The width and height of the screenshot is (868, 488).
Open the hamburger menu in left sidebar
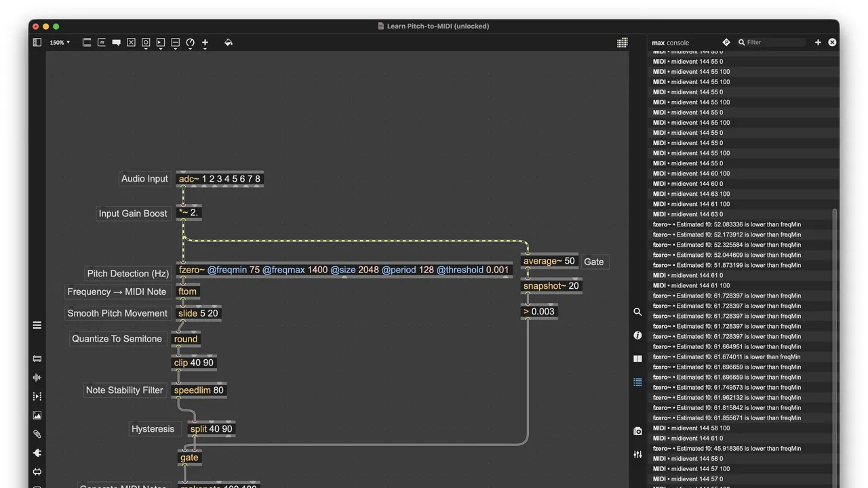point(37,325)
